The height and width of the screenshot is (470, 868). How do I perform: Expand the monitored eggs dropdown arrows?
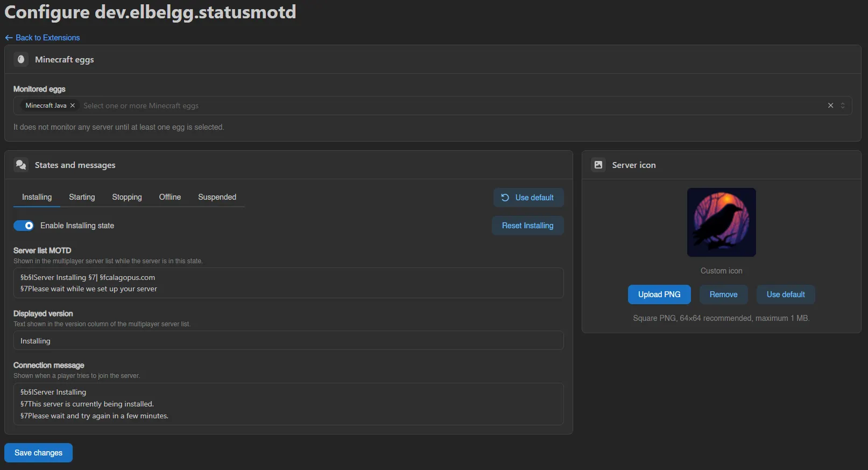(x=843, y=106)
